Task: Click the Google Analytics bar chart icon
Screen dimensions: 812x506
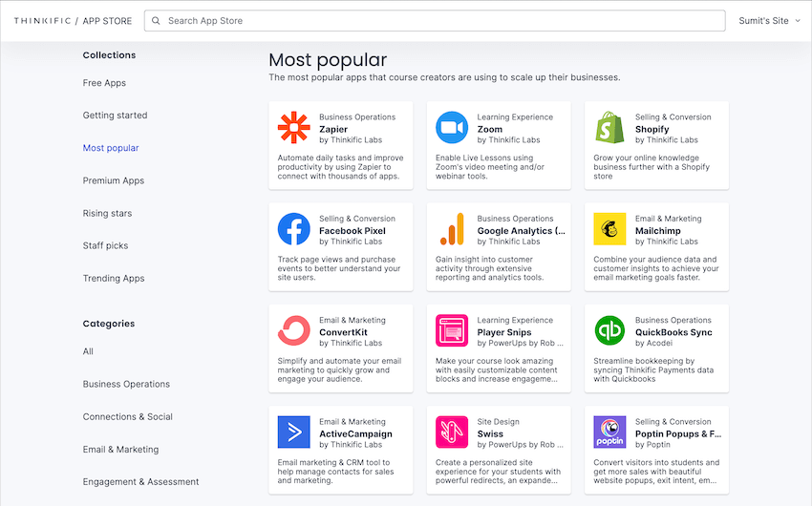Action: [x=452, y=229]
